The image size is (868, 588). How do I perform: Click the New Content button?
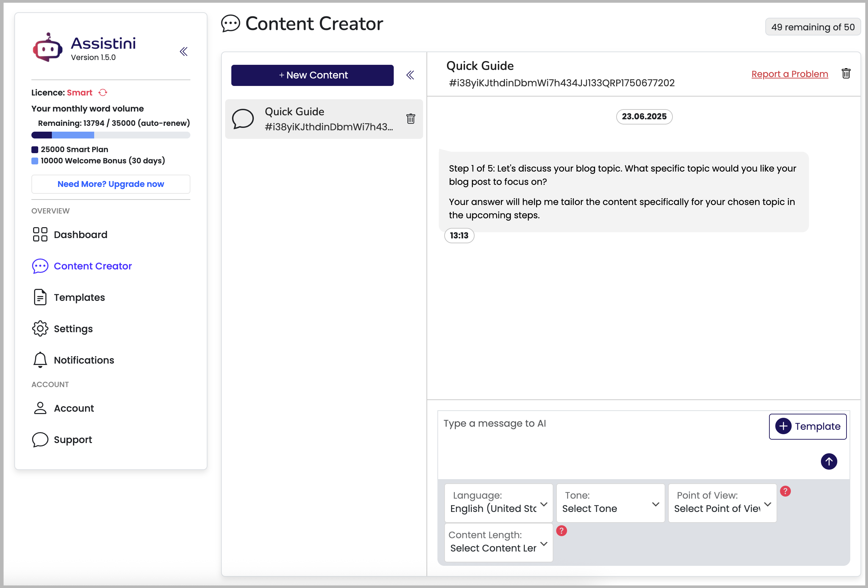tap(312, 75)
